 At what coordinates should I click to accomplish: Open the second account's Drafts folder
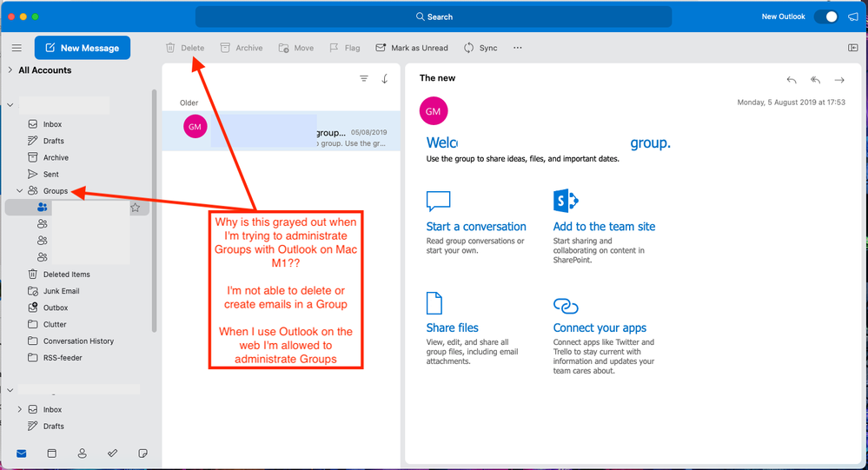tap(53, 426)
